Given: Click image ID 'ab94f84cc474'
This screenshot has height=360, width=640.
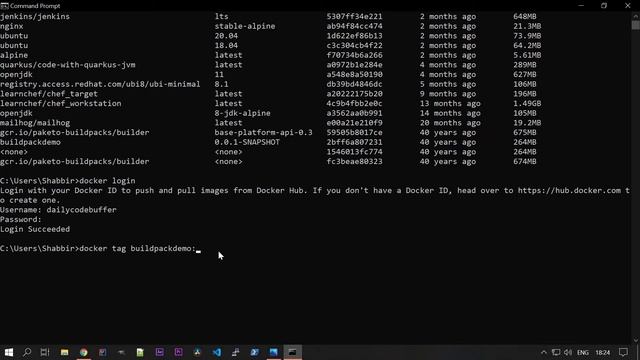Looking at the screenshot, I should pos(354,26).
